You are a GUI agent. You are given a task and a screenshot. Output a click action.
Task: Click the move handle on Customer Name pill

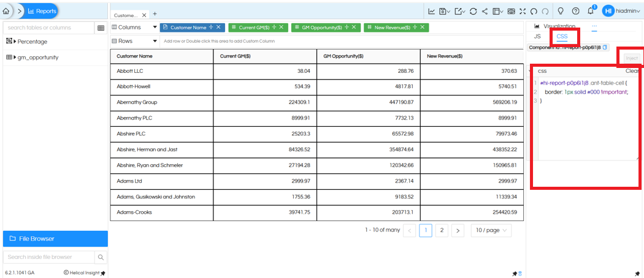(x=211, y=27)
